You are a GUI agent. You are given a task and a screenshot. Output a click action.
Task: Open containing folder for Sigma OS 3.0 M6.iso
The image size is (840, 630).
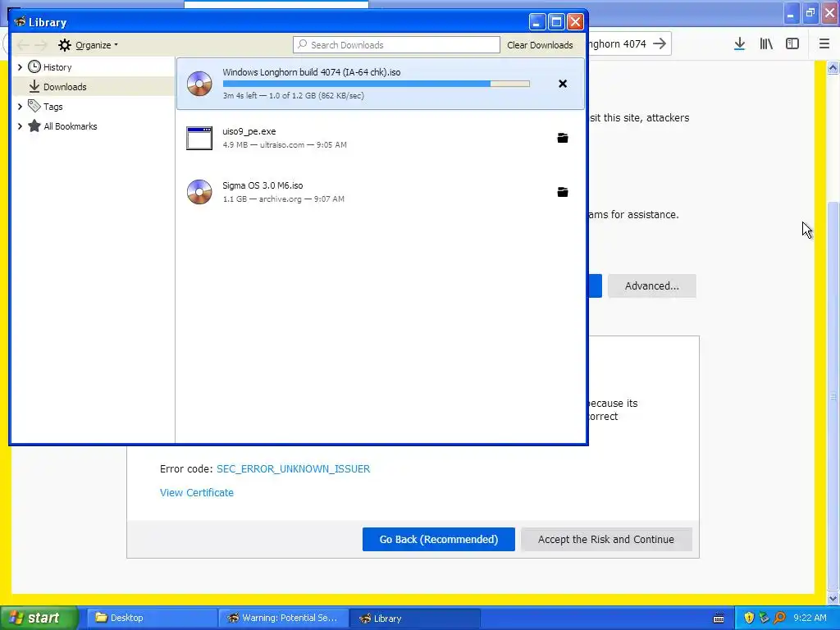(563, 192)
